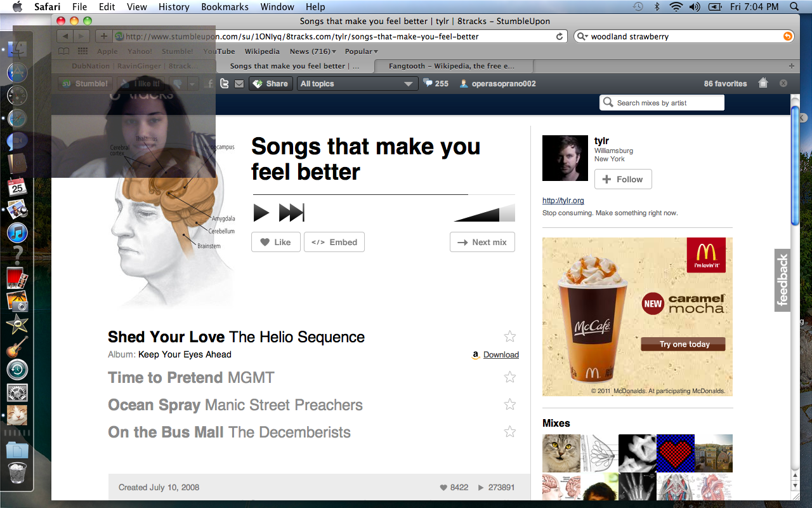Screen dimensions: 812x508
Task: Expand the News (716) bookmarks folder
Action: click(313, 51)
